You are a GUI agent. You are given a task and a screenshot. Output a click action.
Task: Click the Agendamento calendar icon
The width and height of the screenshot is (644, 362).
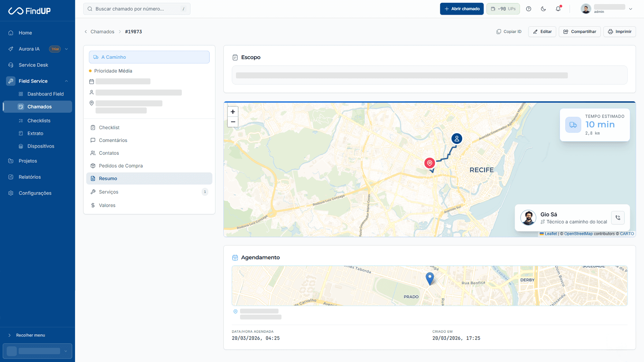click(x=235, y=258)
